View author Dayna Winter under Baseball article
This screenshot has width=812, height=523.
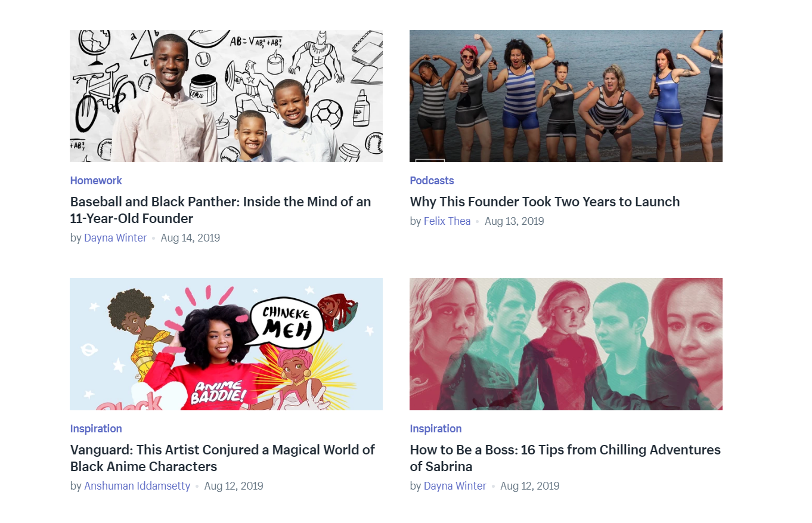click(115, 238)
